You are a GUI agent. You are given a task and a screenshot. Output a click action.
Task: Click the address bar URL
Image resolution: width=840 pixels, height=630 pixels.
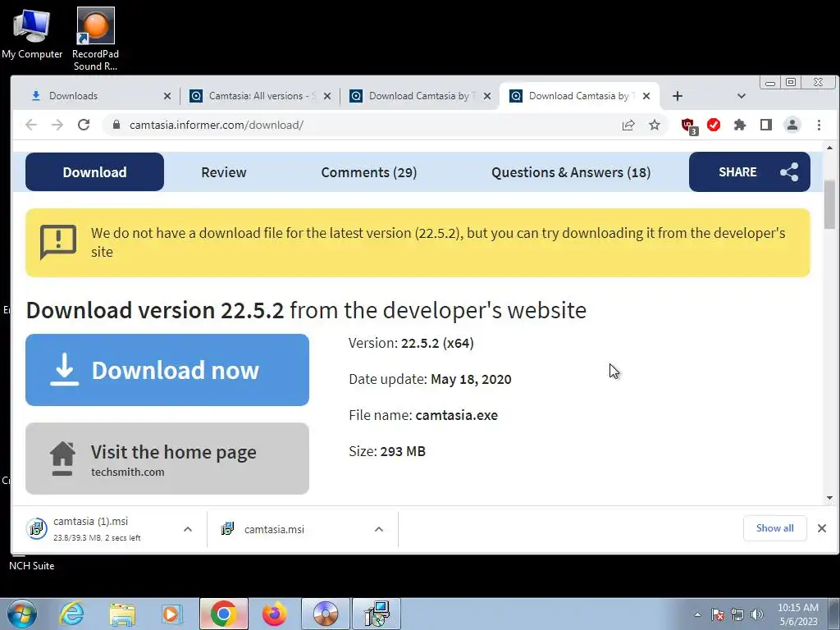tap(217, 125)
